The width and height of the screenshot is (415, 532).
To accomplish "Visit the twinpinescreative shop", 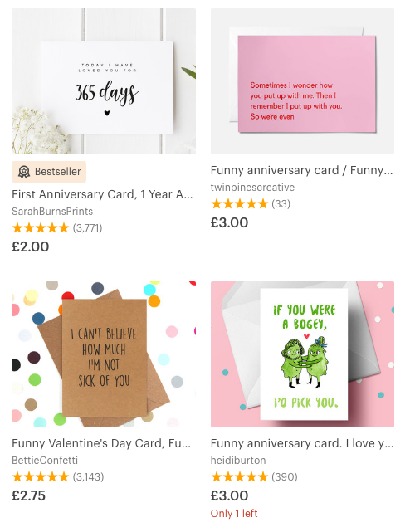I will click(252, 188).
